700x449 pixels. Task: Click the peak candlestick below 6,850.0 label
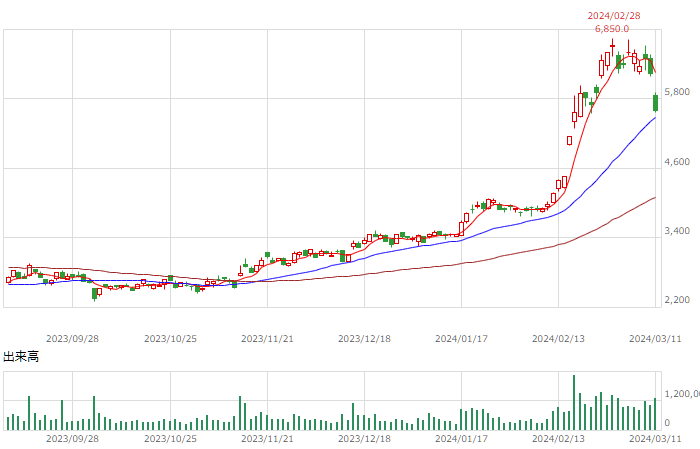pos(612,46)
